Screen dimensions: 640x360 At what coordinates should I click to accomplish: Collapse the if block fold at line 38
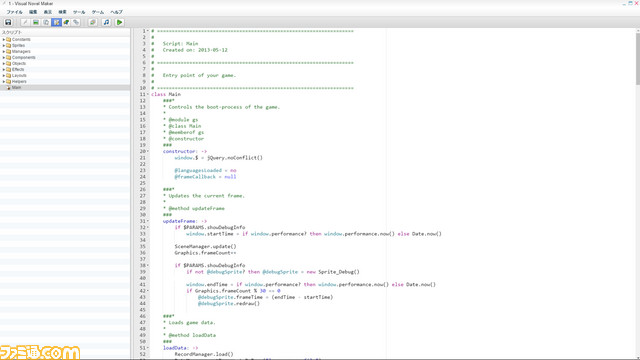(x=148, y=265)
